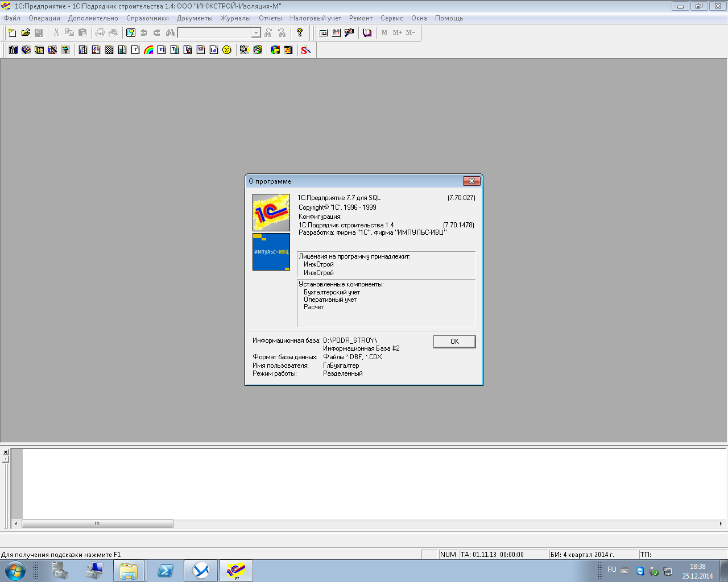Close the message panel with its X button
This screenshot has height=582, width=728.
click(6, 452)
